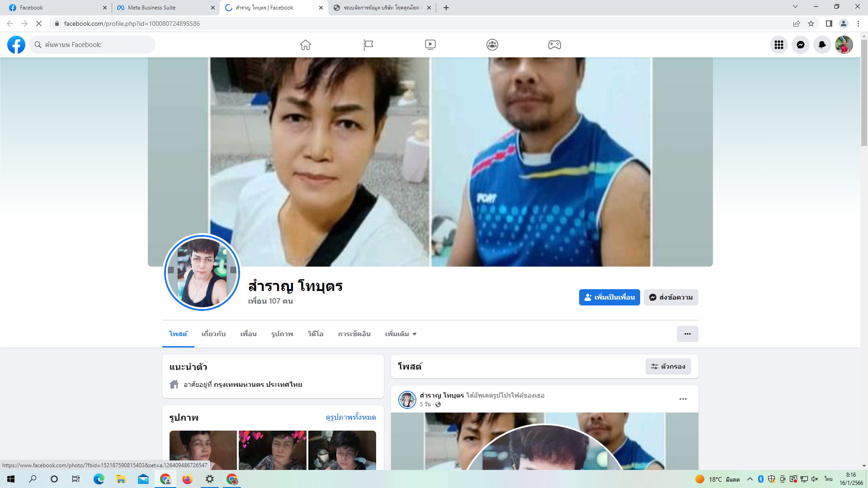Switch to the รูปภาพ tab

(282, 334)
